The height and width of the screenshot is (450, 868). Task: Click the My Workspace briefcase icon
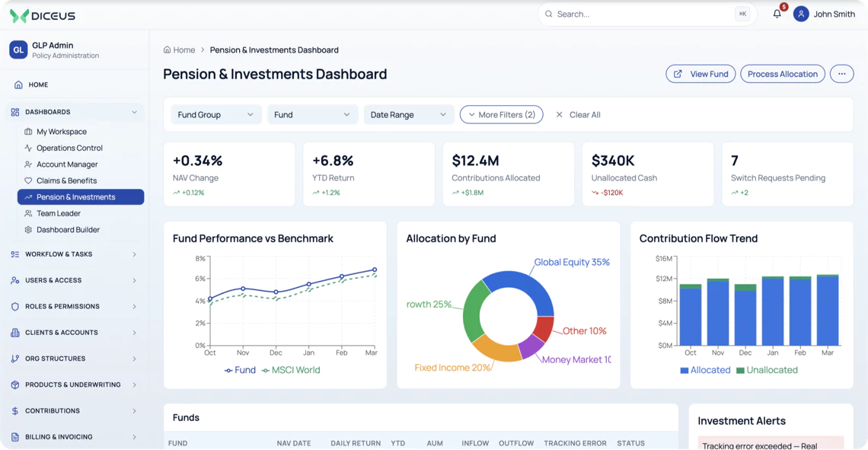(28, 132)
